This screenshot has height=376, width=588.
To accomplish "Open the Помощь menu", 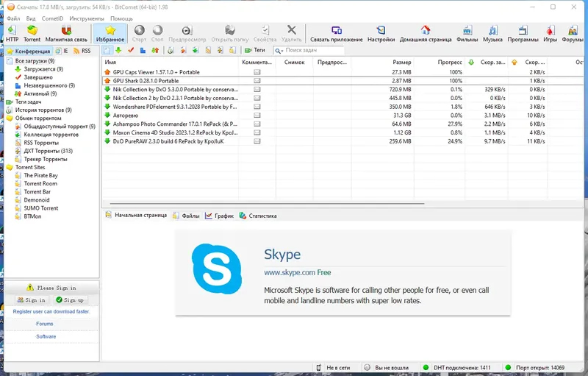I will [121, 18].
